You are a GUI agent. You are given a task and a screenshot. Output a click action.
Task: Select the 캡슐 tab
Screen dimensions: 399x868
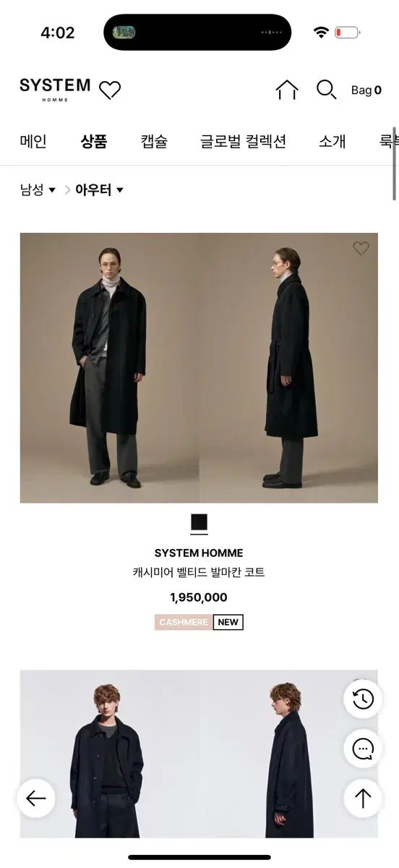[154, 141]
